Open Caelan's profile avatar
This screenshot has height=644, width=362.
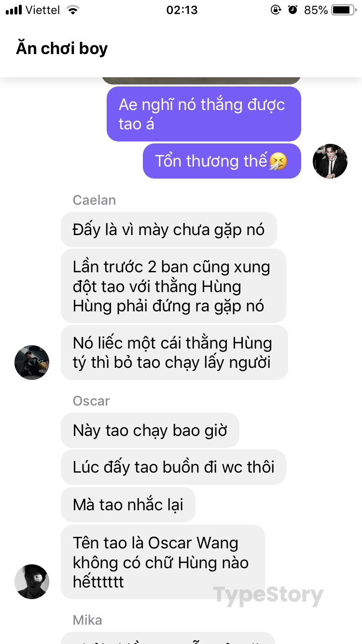32,362
